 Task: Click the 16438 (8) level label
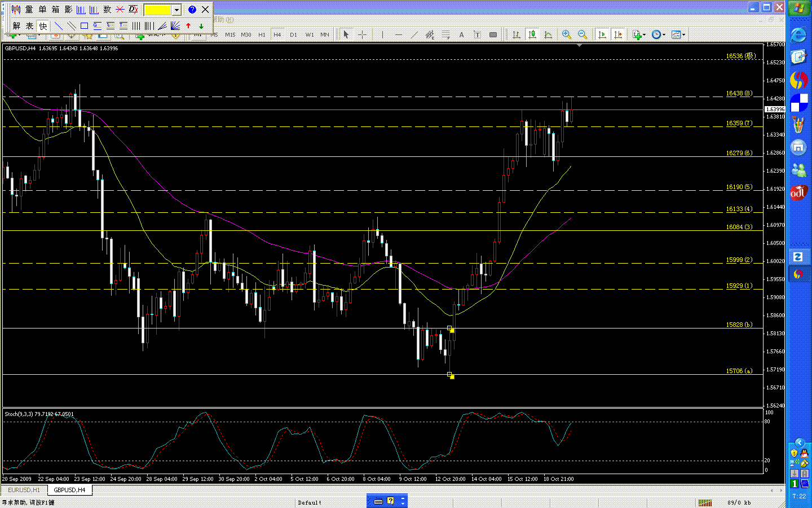point(739,93)
